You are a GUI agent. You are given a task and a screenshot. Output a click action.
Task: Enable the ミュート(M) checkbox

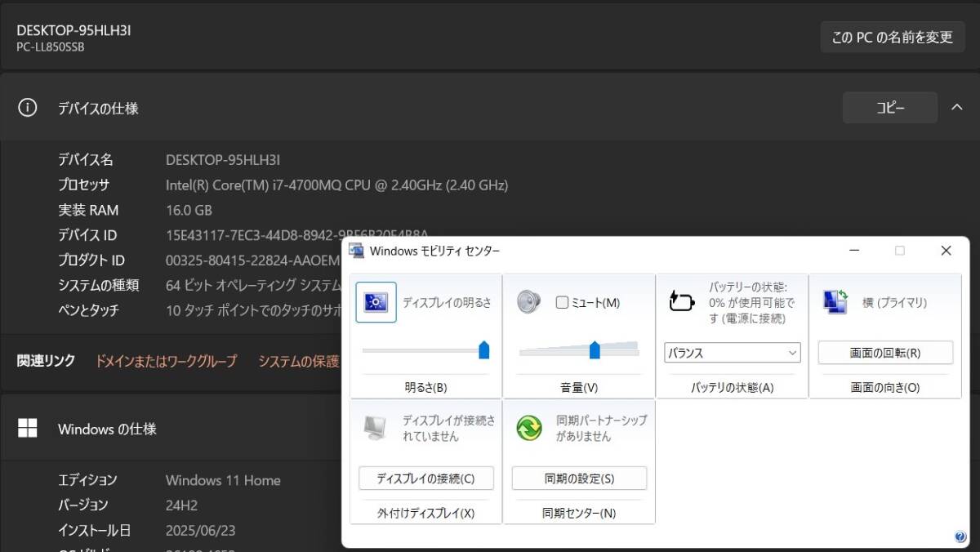562,302
